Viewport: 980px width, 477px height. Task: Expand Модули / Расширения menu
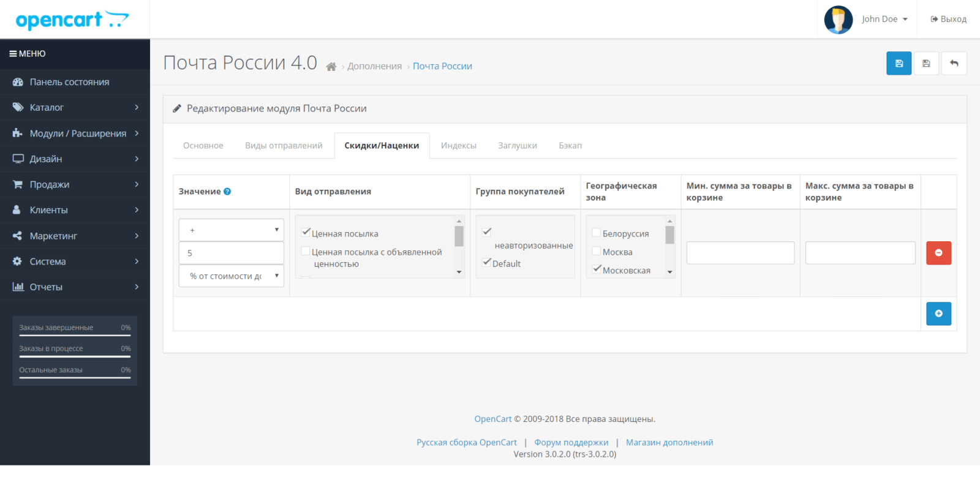(75, 133)
